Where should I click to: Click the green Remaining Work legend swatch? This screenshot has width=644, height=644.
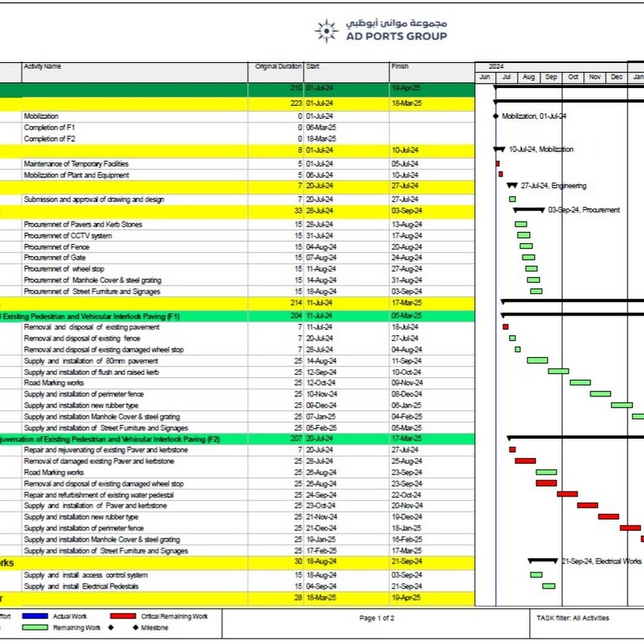pyautogui.click(x=35, y=628)
